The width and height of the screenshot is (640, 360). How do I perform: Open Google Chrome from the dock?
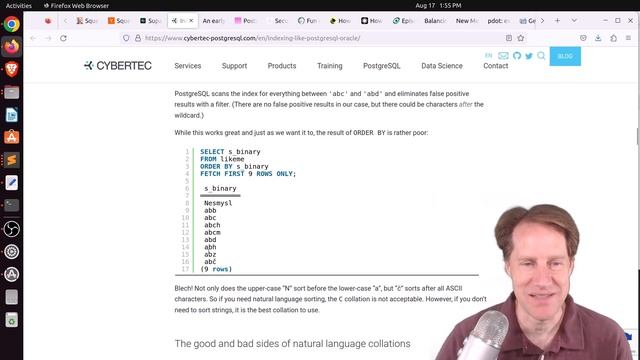(x=11, y=24)
